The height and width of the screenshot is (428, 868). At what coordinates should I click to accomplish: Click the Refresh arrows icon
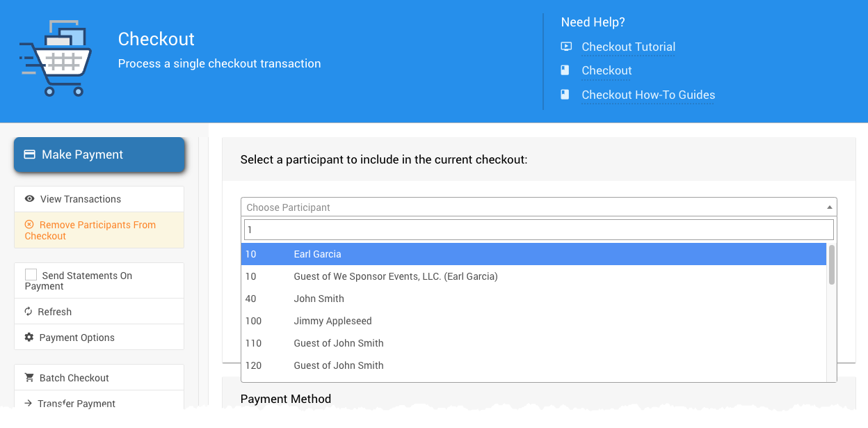(29, 312)
